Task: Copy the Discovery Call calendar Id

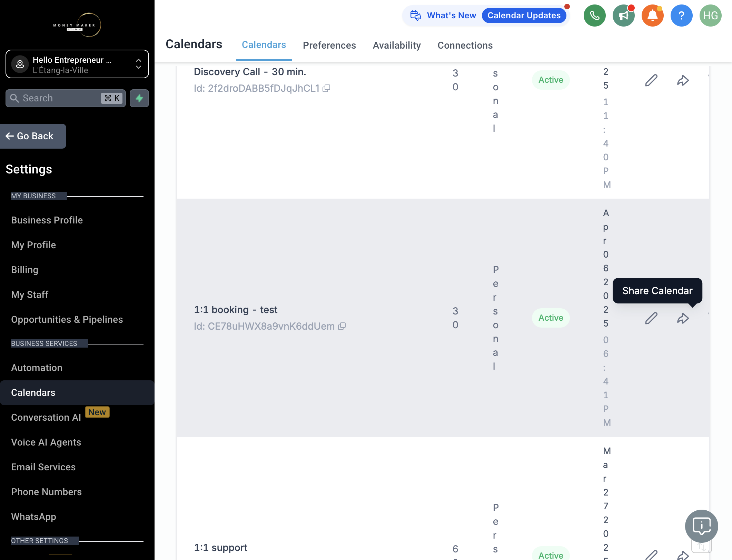Action: (326, 89)
